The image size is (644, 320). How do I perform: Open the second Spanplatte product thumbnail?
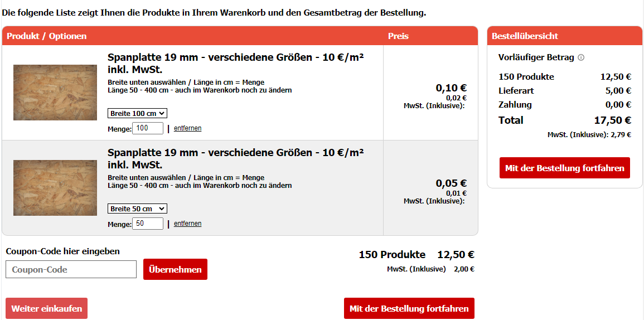(x=55, y=188)
